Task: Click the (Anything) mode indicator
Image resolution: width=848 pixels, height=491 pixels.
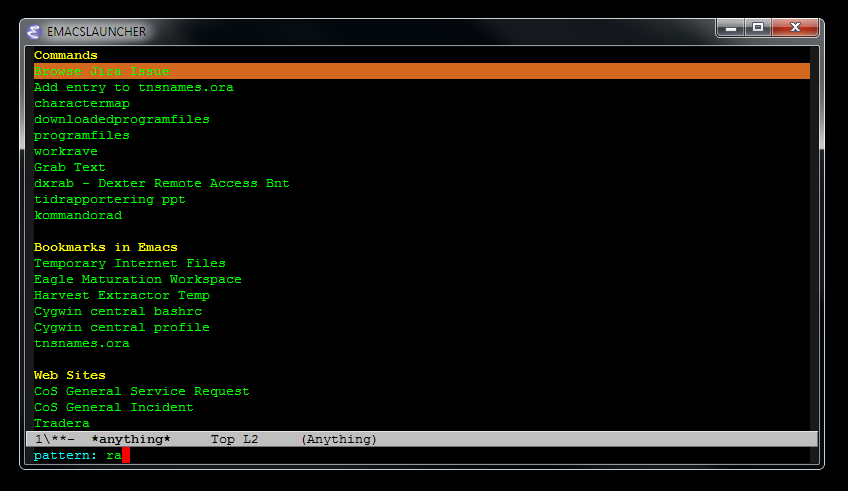Action: tap(339, 440)
